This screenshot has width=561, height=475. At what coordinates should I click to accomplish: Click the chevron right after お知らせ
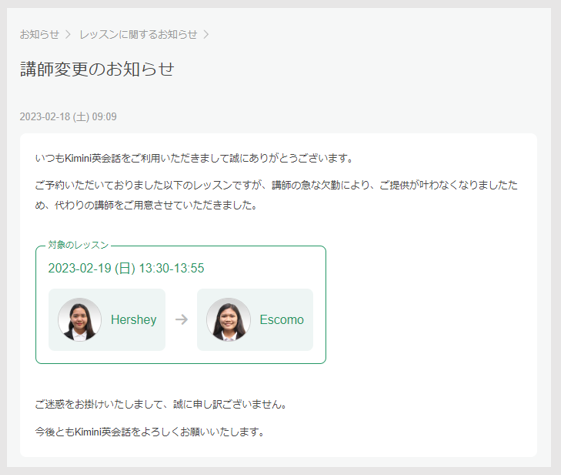click(68, 34)
